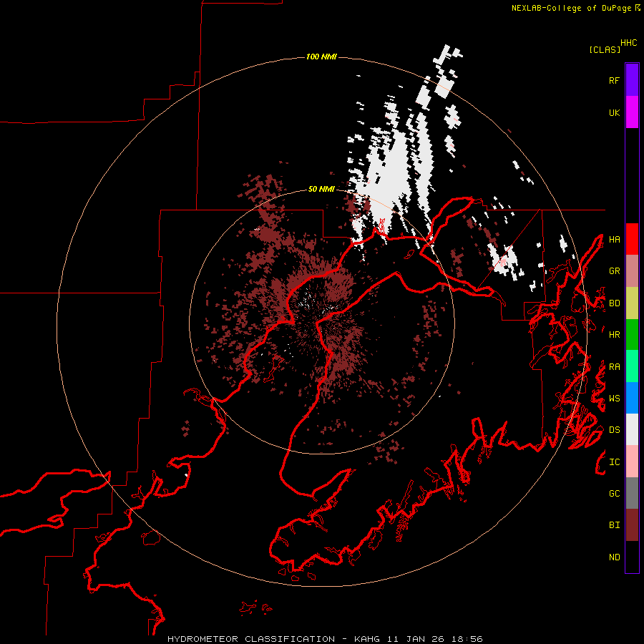Click the [CLAS] legend header
Image resolution: width=644 pixels, height=644 pixels.
click(605, 49)
